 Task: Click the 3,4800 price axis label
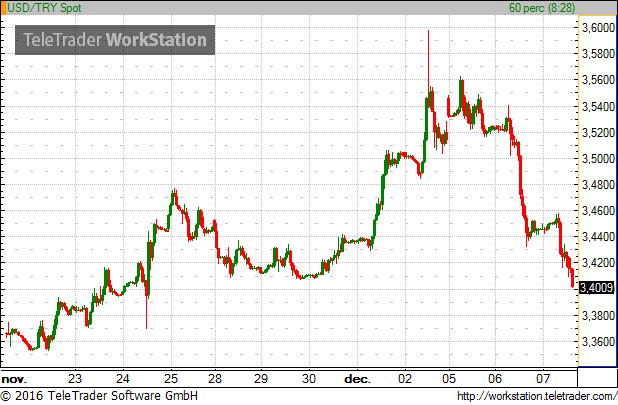pos(598,184)
